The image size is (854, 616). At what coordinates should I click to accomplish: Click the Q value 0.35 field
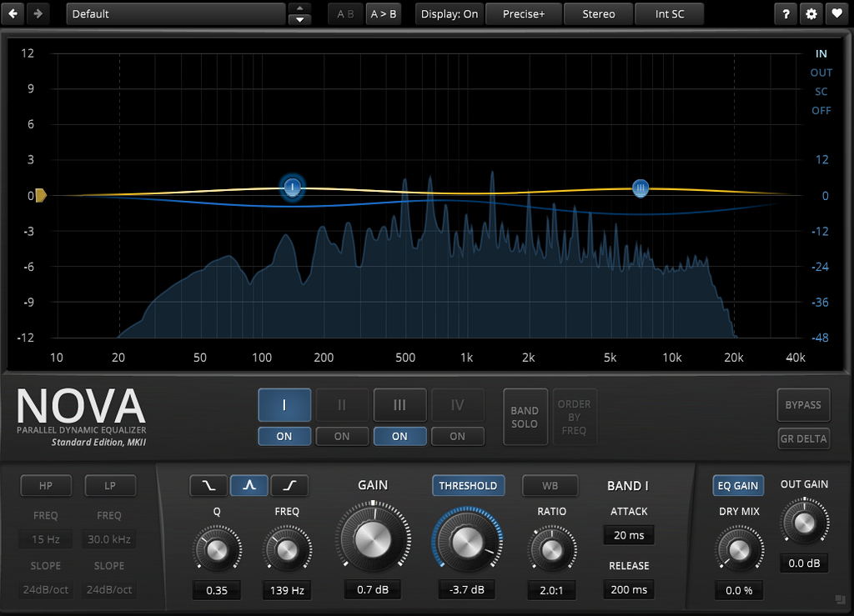click(217, 590)
